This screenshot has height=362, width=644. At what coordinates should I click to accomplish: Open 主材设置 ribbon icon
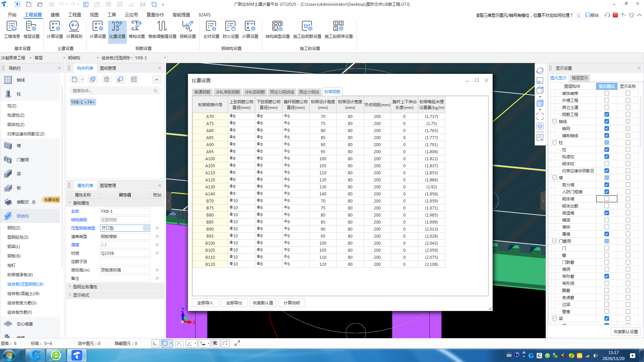[x=211, y=30]
